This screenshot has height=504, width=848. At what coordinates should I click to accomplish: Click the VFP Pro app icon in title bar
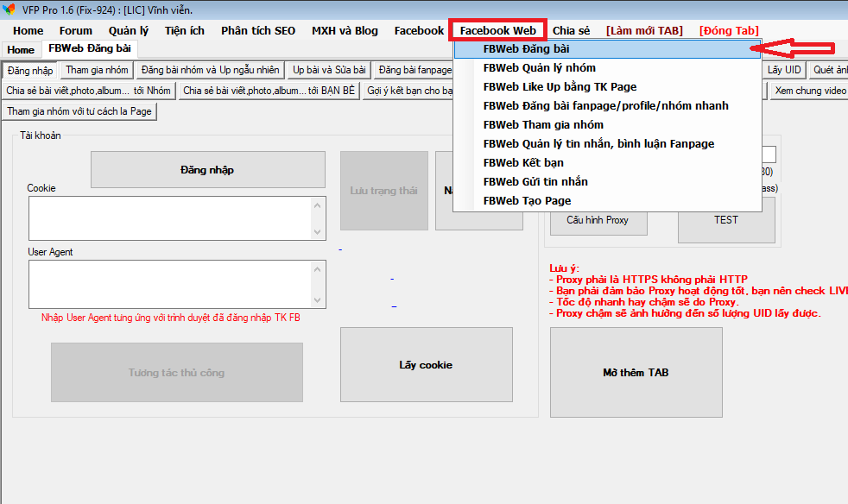(9, 9)
